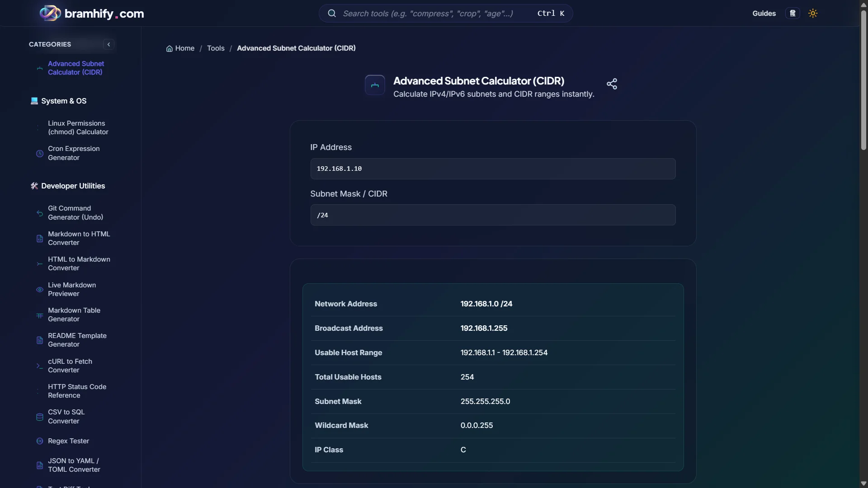Click the Usable Host Range value
The height and width of the screenshot is (488, 868).
click(x=504, y=353)
